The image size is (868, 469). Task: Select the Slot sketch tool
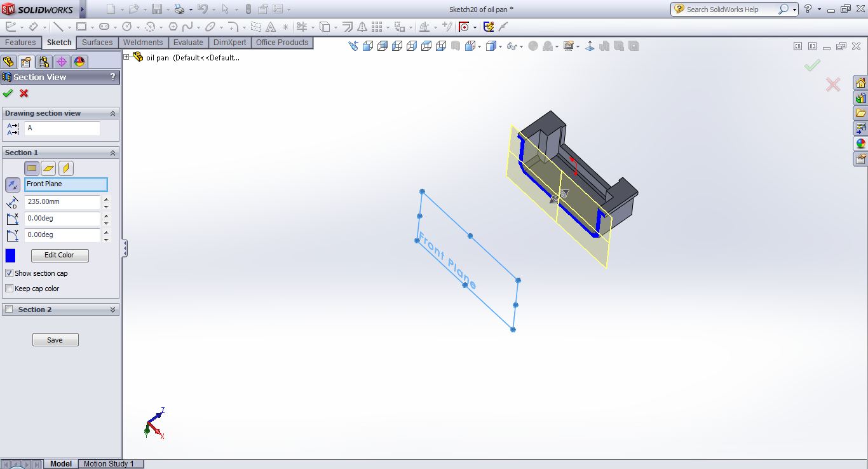coord(104,27)
